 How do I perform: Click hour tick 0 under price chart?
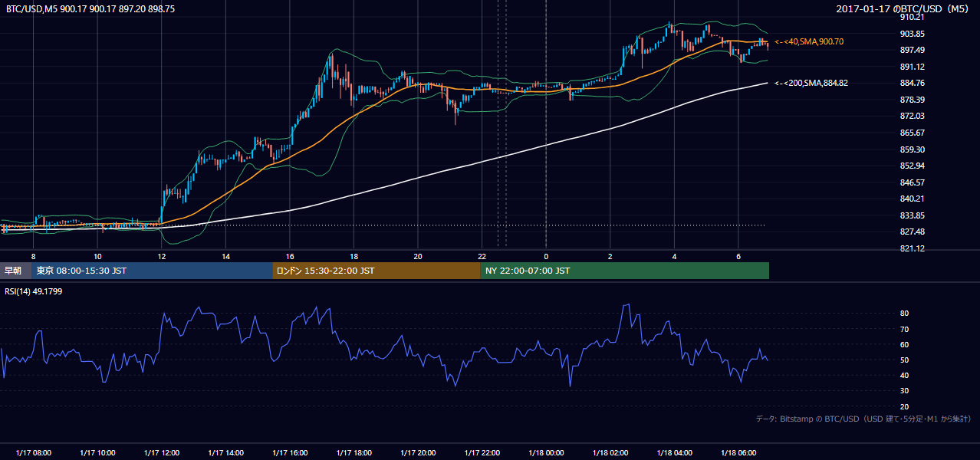[546, 256]
